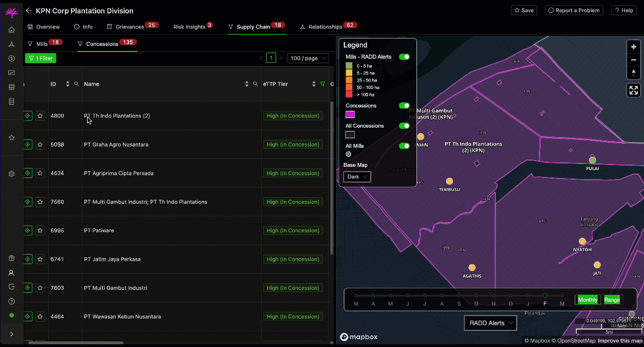Open the Overview tab
Image resolution: width=644 pixels, height=347 pixels.
click(44, 27)
